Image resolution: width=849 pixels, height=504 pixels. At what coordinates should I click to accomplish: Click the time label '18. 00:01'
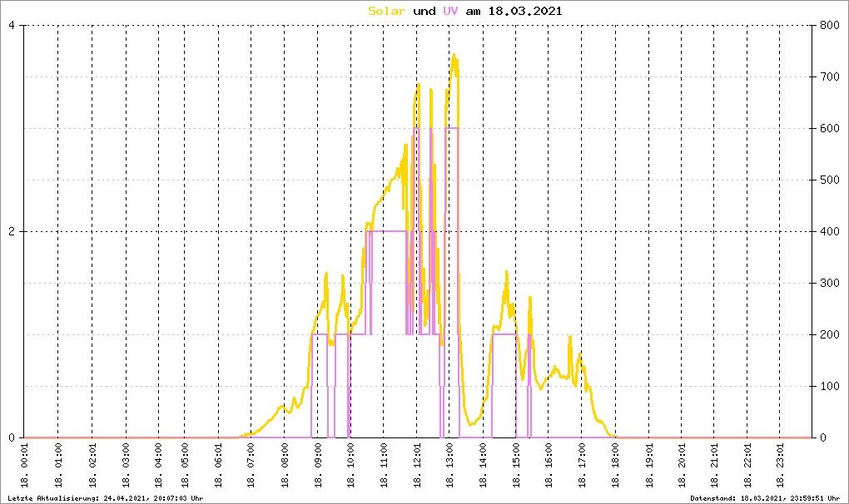click(25, 466)
